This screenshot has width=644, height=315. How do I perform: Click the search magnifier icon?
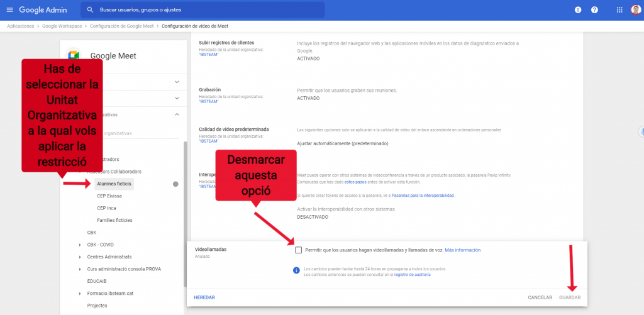click(91, 10)
